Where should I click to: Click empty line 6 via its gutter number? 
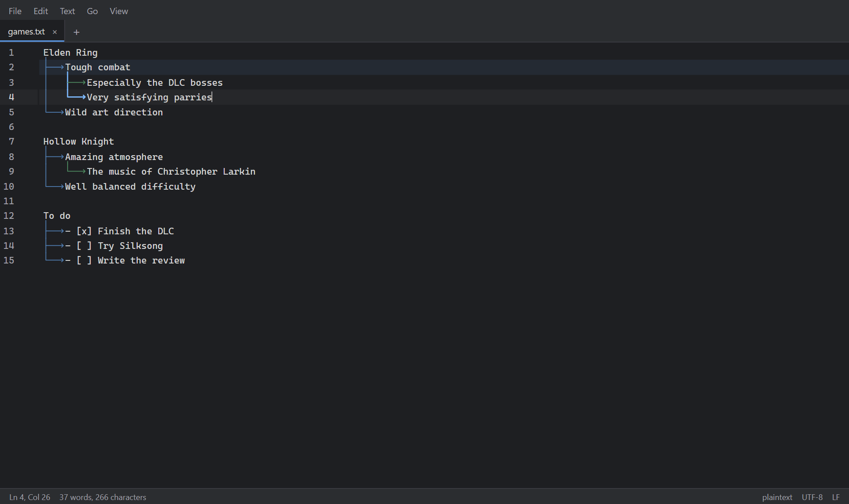pyautogui.click(x=11, y=127)
